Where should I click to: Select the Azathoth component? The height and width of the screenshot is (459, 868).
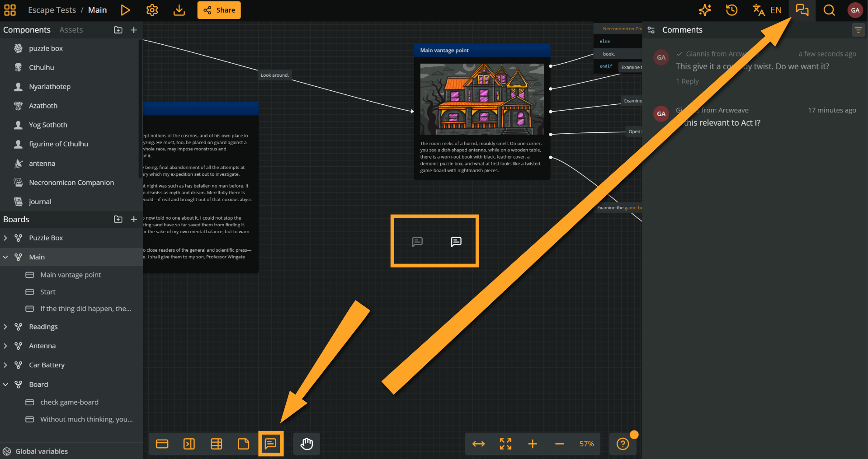tap(70, 106)
